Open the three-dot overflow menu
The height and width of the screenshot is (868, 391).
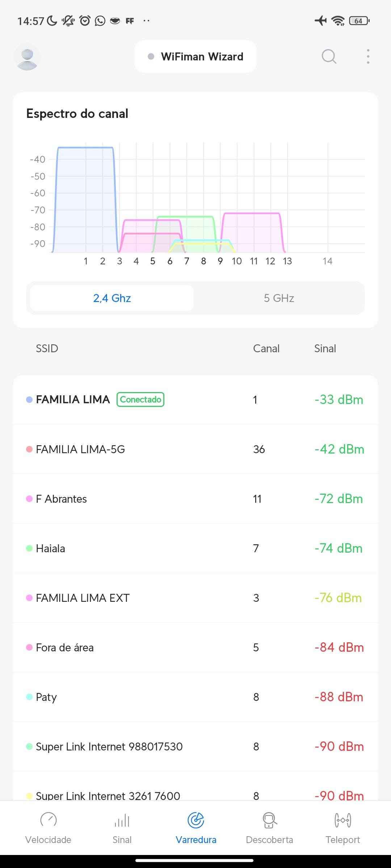tap(368, 56)
